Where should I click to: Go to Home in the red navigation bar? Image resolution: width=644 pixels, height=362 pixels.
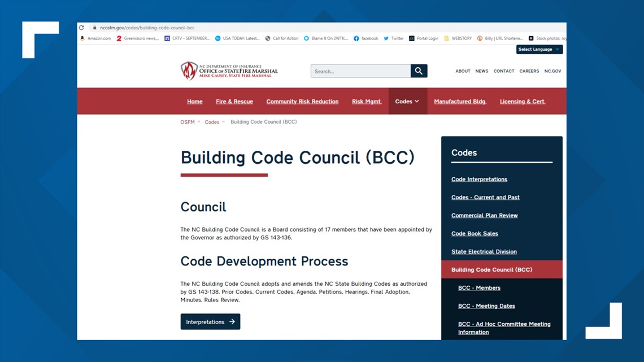(195, 102)
